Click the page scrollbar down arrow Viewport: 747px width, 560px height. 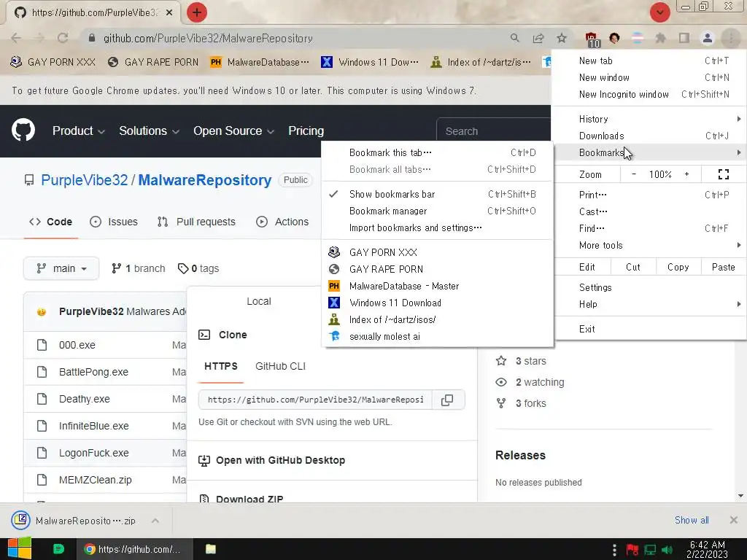click(x=740, y=496)
